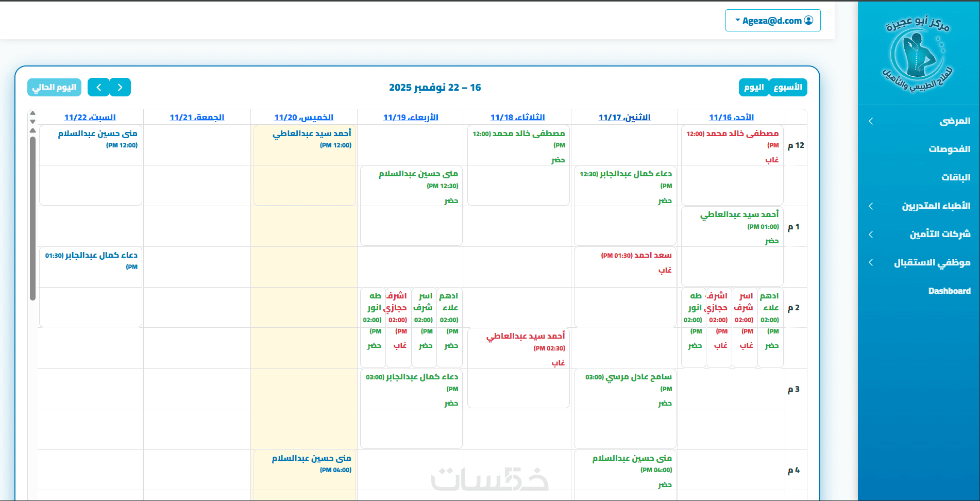980x501 pixels.
Task: Open the الأحد 11/16 day link
Action: coord(731,118)
